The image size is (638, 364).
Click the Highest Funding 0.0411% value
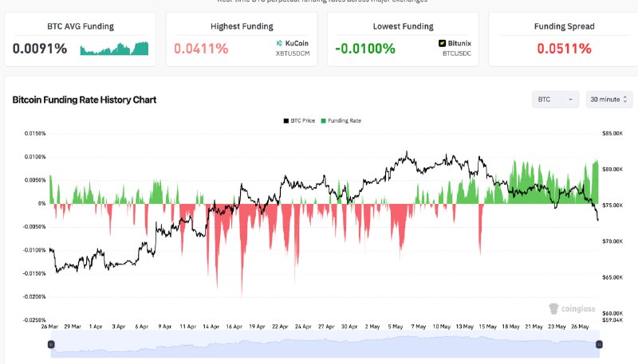(201, 49)
